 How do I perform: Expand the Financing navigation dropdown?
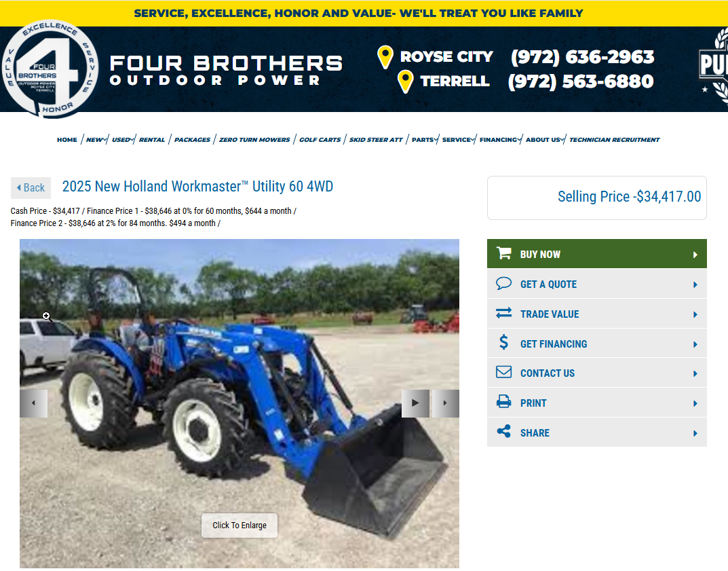tap(500, 140)
